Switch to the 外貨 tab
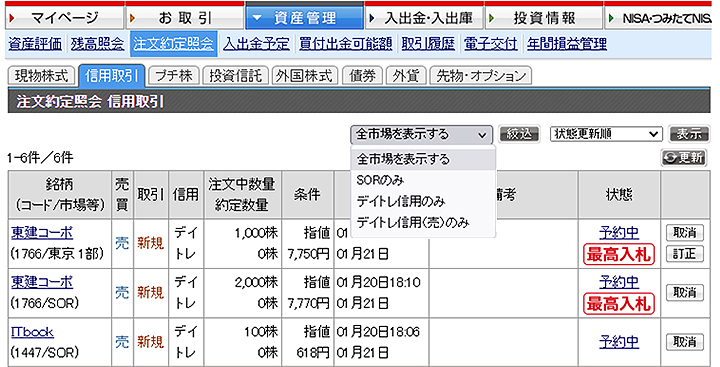Image resolution: width=720 pixels, height=367 pixels. (406, 76)
